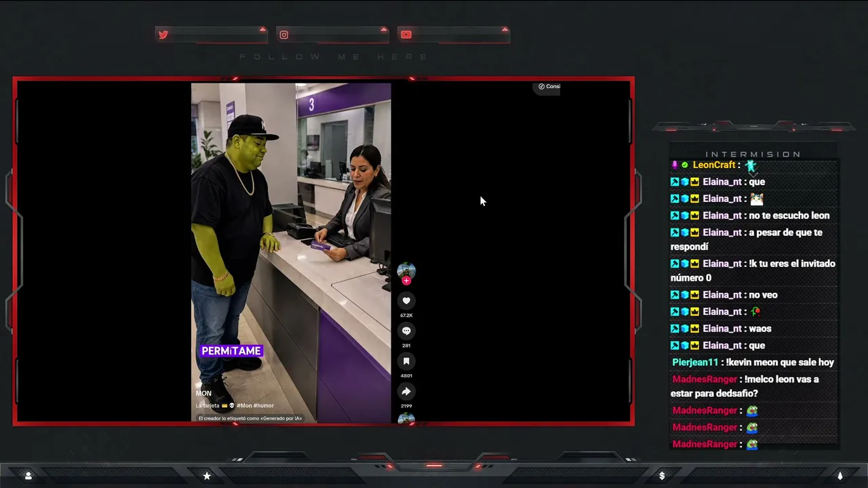The image size is (868, 488).
Task: Click the green verified badge beside LeonCraft
Action: pos(684,165)
